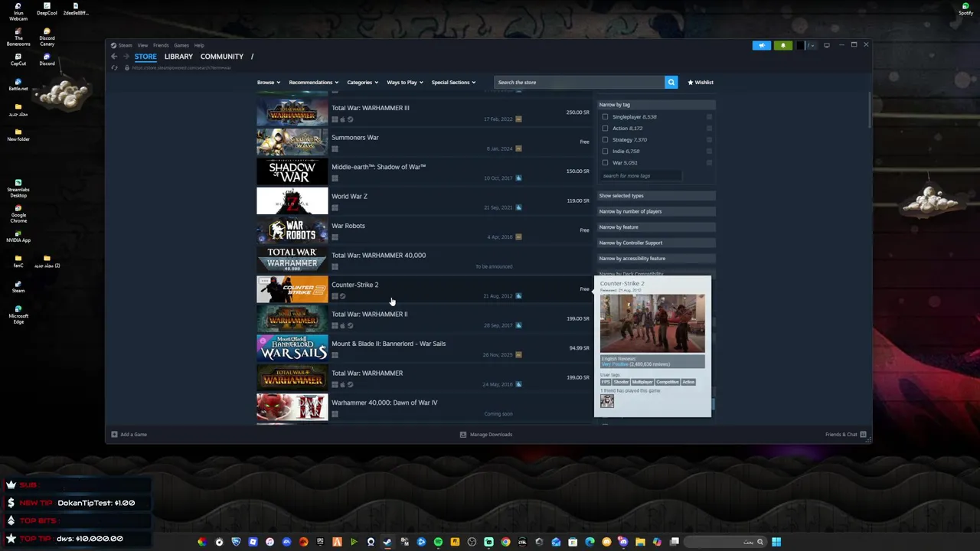Viewport: 980px width, 551px height.
Task: Open DeepCool desktop icon
Action: [x=47, y=9]
